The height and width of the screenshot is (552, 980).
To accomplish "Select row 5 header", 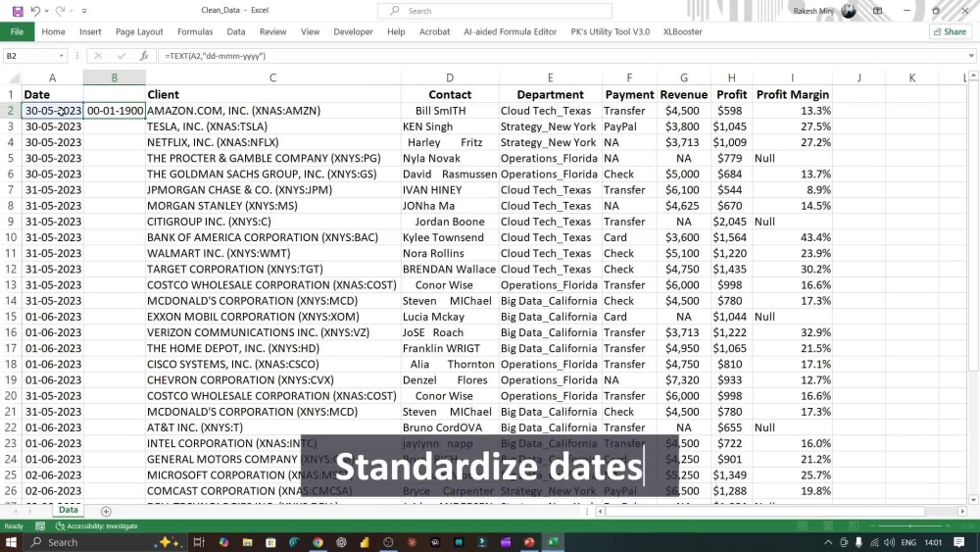I will [x=11, y=158].
